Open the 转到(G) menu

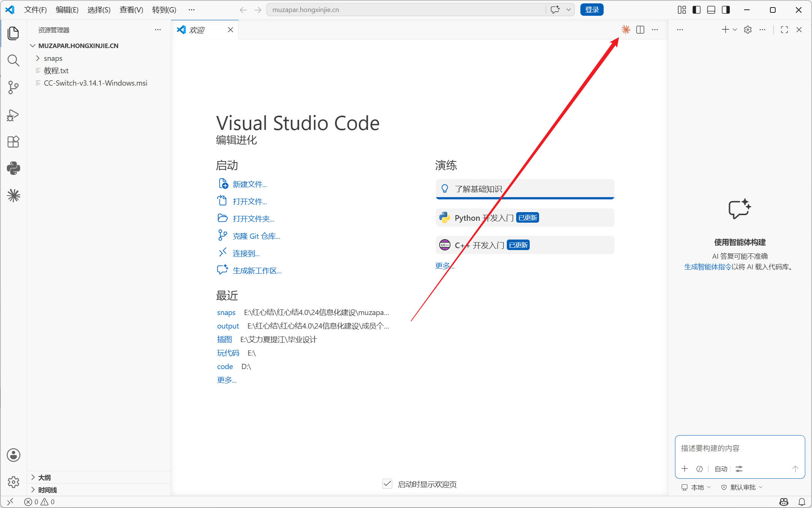pos(164,10)
